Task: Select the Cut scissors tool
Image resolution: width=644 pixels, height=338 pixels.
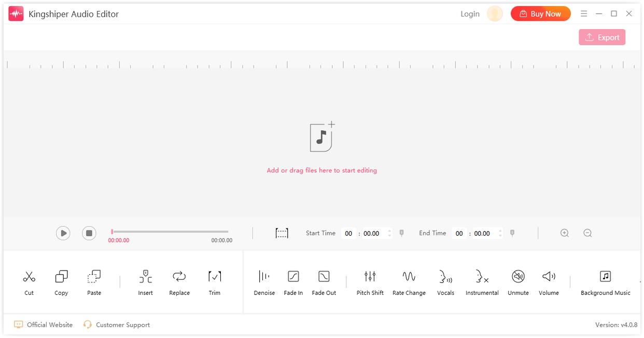Action: pos(29,277)
